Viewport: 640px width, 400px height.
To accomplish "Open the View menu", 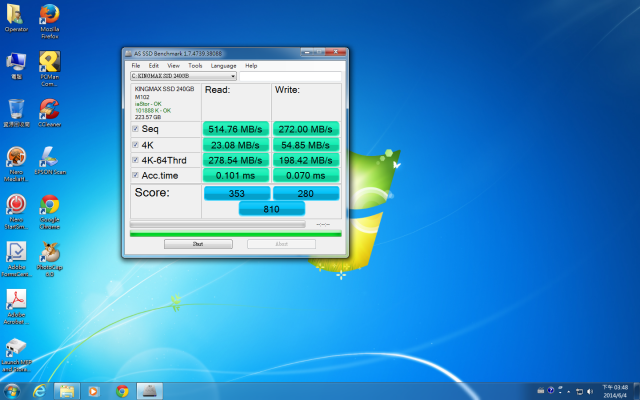I will [x=173, y=66].
